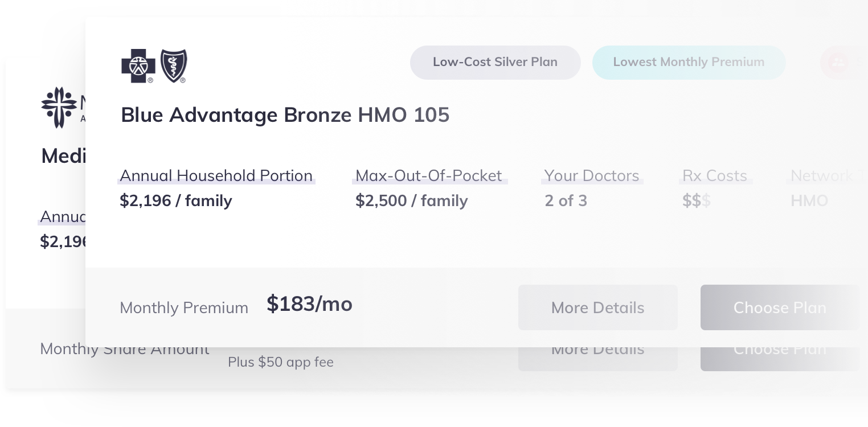Click the Medi-Share cross logo on back card
868x427 pixels.
click(59, 107)
